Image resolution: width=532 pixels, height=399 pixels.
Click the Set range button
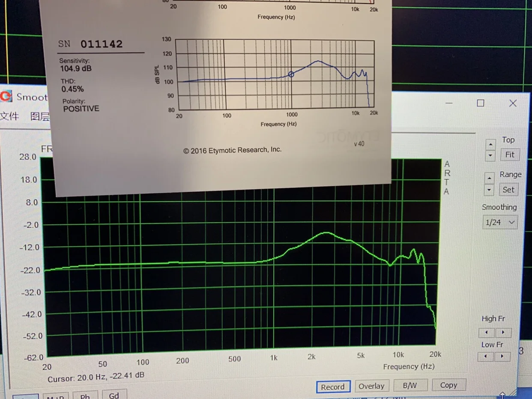pos(508,190)
